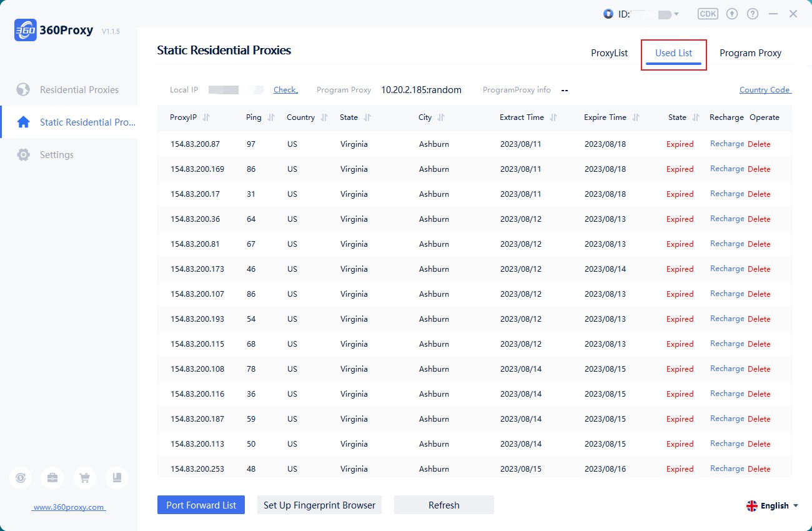Screen dimensions: 812x531
Task: Open Residential Proxies in the sidebar
Action: click(69, 90)
